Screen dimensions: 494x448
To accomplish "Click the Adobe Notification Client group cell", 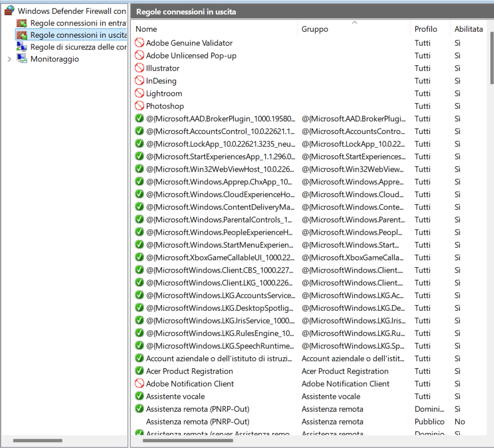I will (x=345, y=384).
